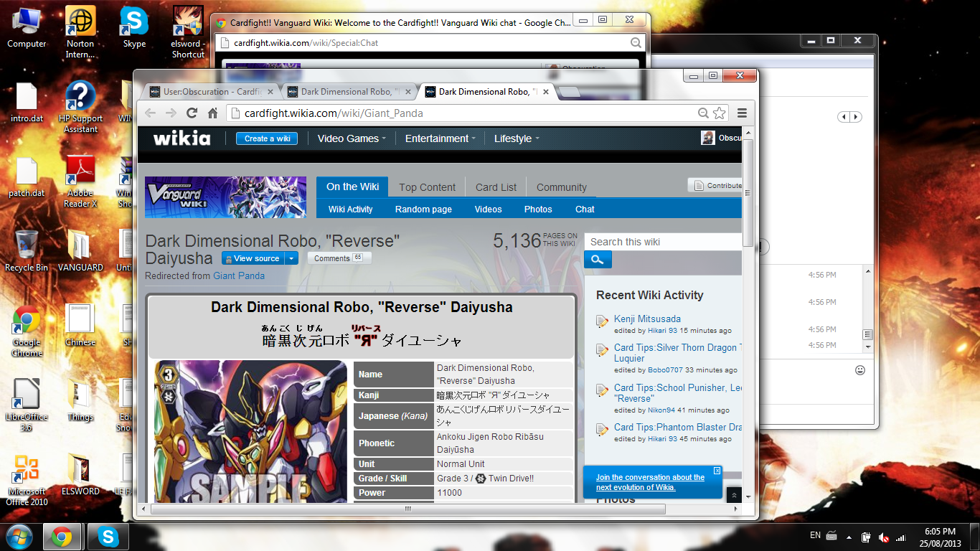This screenshot has height=551, width=980.
Task: Expand the Video Games dropdown
Action: [352, 138]
